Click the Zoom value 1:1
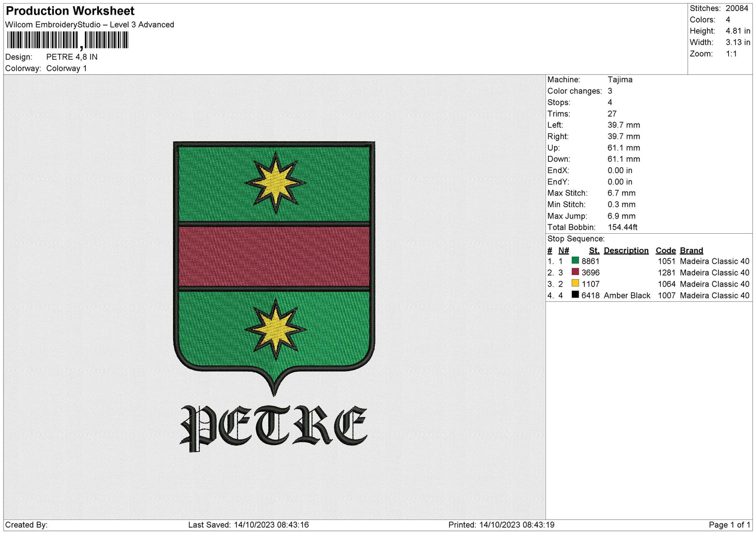This screenshot has width=756, height=534. coord(731,54)
